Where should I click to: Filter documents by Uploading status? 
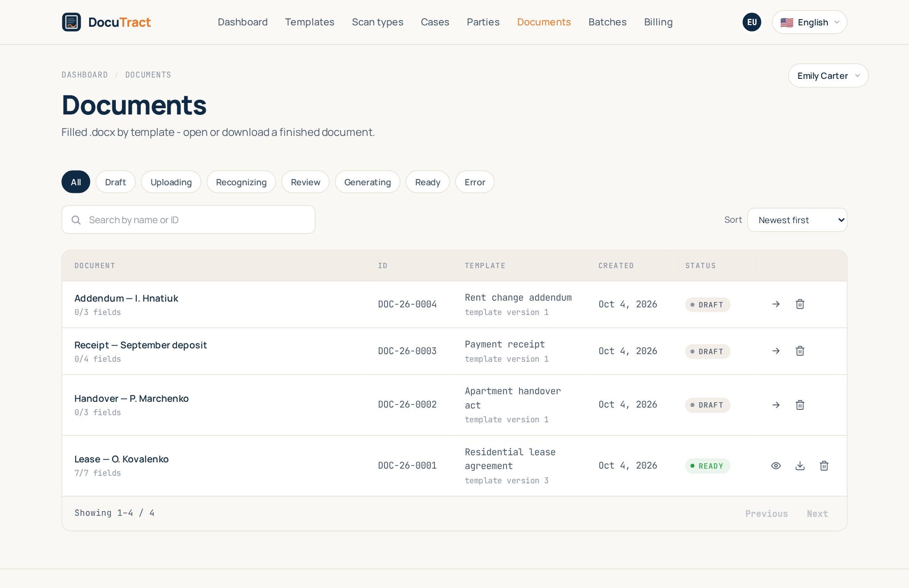pos(171,182)
